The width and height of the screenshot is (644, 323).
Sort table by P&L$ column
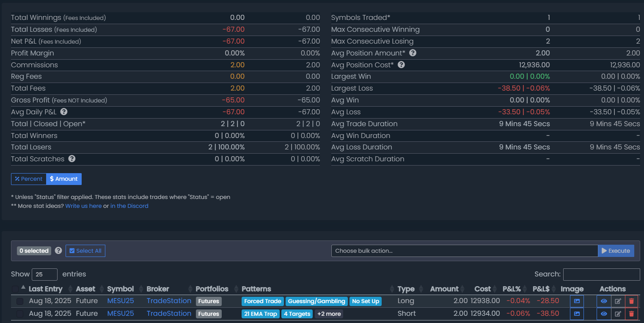[541, 289]
